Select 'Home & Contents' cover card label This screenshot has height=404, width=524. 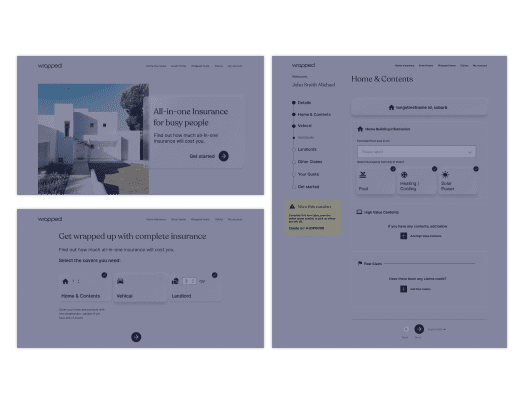point(81,296)
